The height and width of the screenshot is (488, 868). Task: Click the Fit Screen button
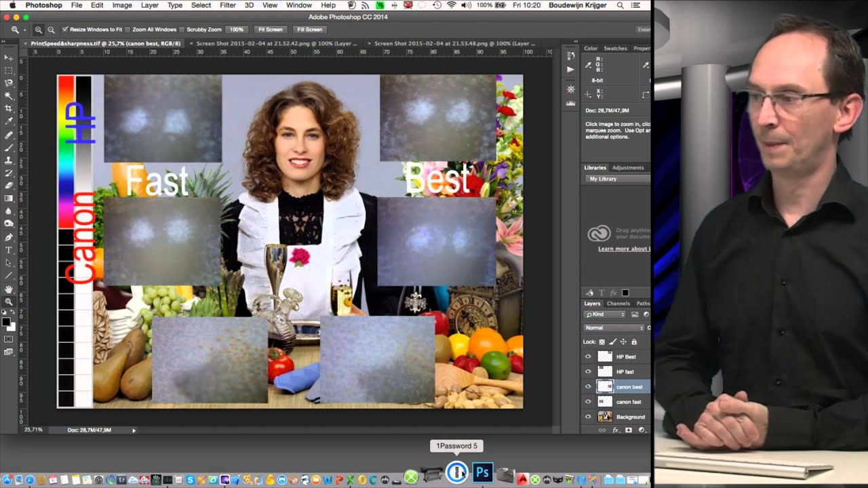pyautogui.click(x=270, y=30)
